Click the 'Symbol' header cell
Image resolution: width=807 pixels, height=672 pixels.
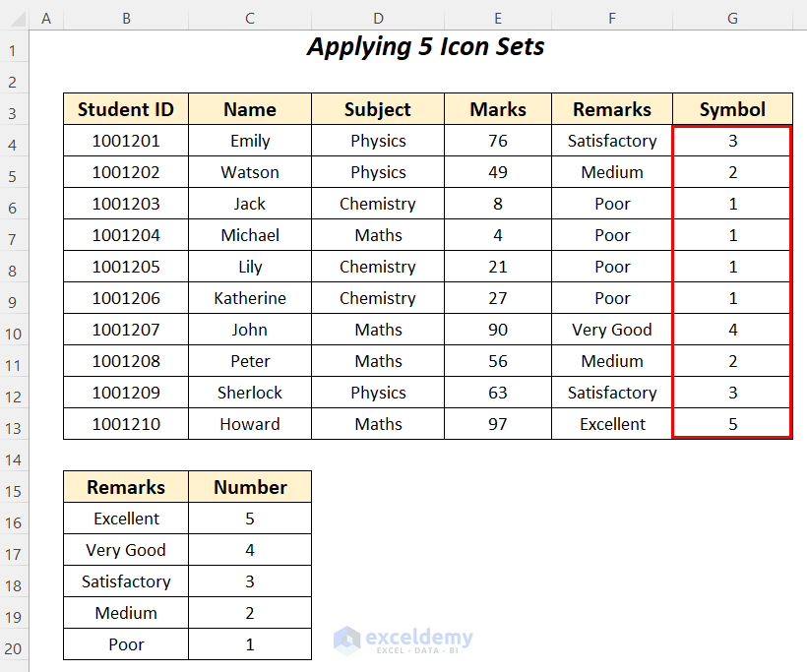point(732,109)
